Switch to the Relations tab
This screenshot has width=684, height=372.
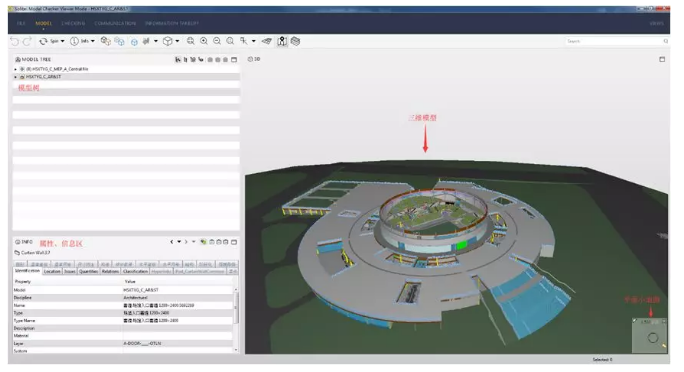tap(110, 271)
